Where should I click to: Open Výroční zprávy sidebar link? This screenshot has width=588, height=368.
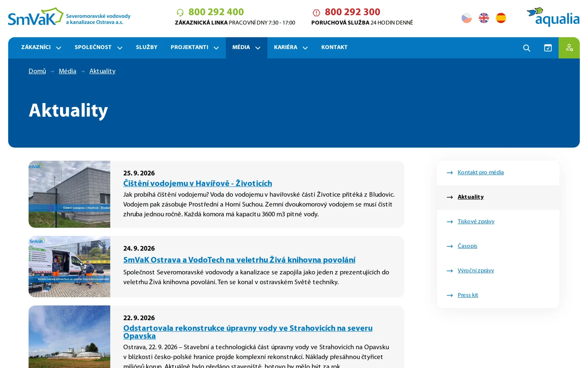click(476, 270)
